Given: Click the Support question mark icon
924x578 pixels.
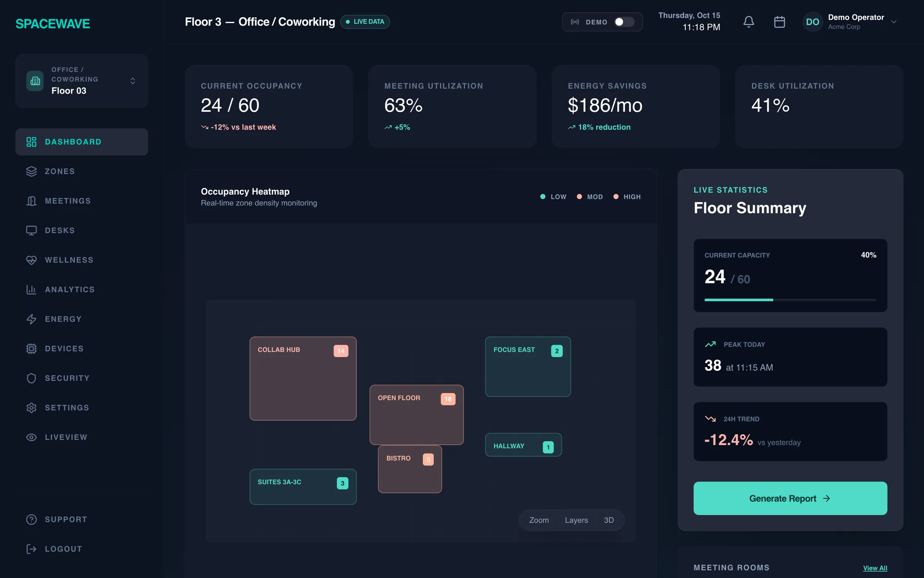Looking at the screenshot, I should (x=31, y=519).
